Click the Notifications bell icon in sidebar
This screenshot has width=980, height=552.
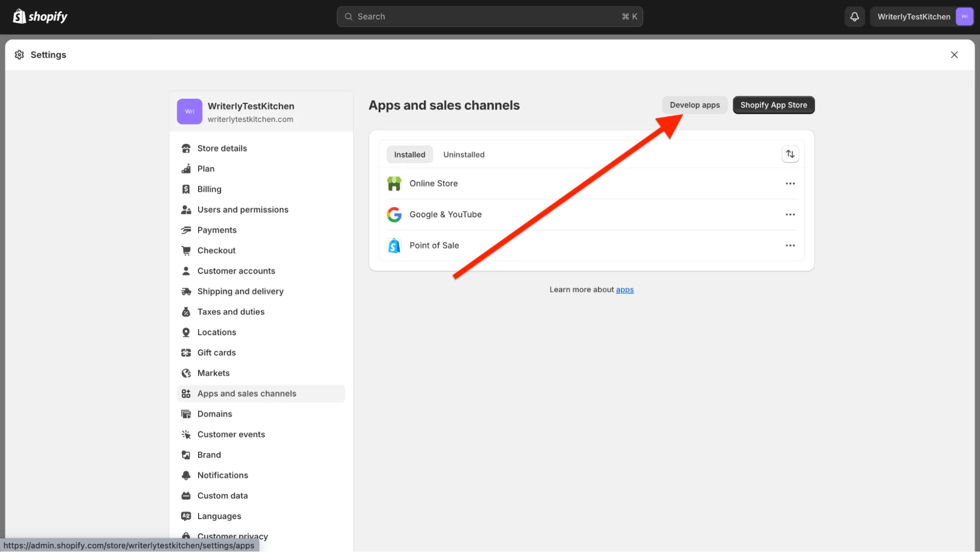(x=186, y=475)
